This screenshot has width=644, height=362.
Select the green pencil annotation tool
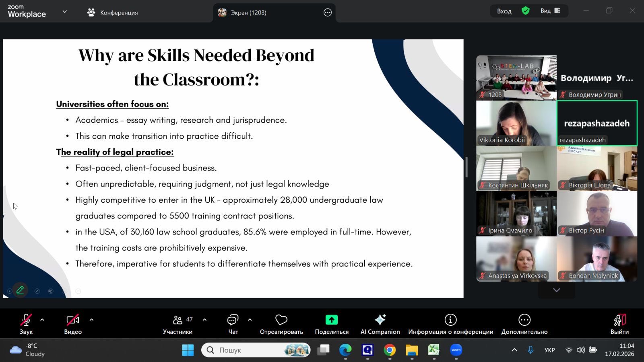(20, 290)
